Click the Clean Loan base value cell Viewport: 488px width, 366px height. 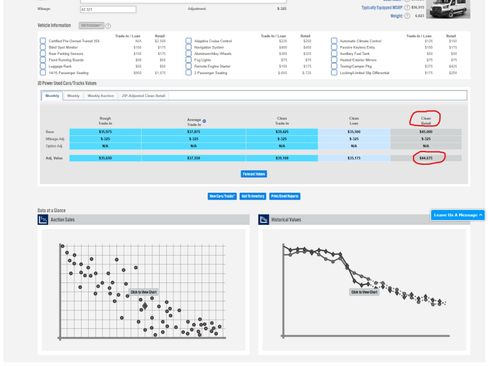354,132
